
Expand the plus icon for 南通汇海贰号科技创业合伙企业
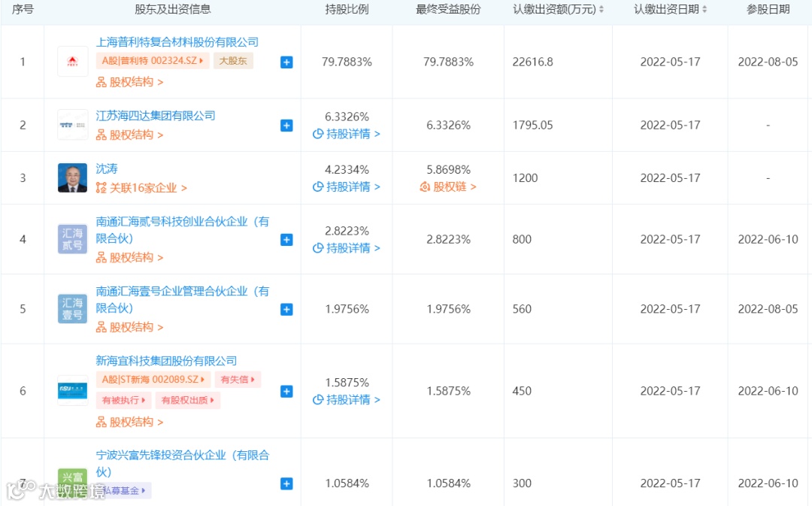coord(286,240)
